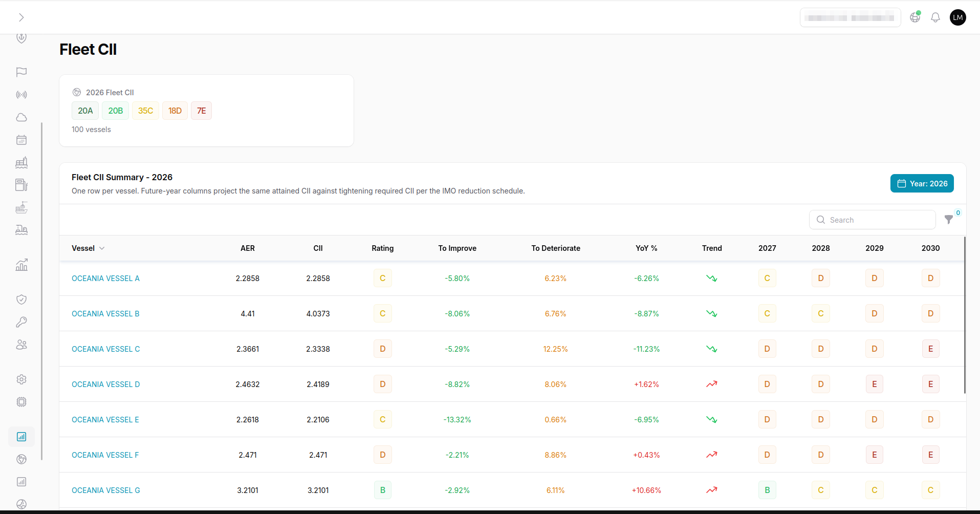Click Vessel D upward trend icon

tap(712, 384)
